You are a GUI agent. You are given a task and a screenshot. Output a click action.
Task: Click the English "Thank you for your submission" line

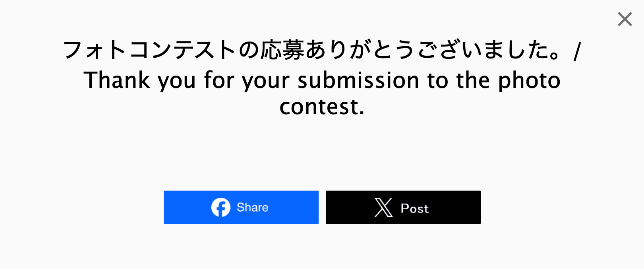[322, 80]
